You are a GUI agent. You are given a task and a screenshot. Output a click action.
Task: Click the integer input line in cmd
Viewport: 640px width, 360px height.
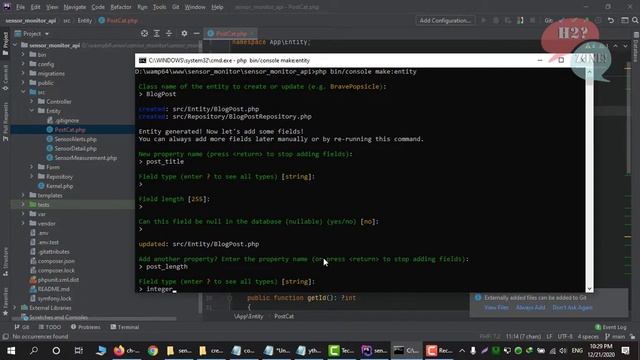[x=157, y=289]
